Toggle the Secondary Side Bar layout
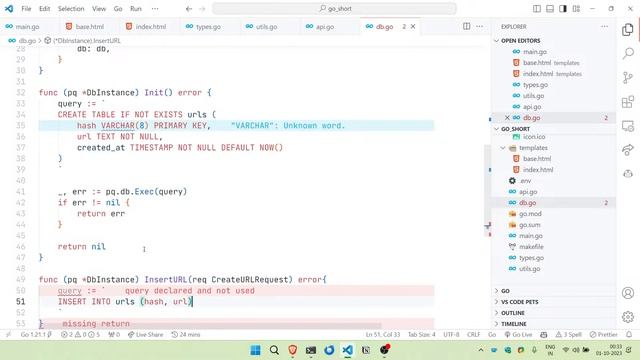This screenshot has width=640, height=360. click(x=563, y=9)
